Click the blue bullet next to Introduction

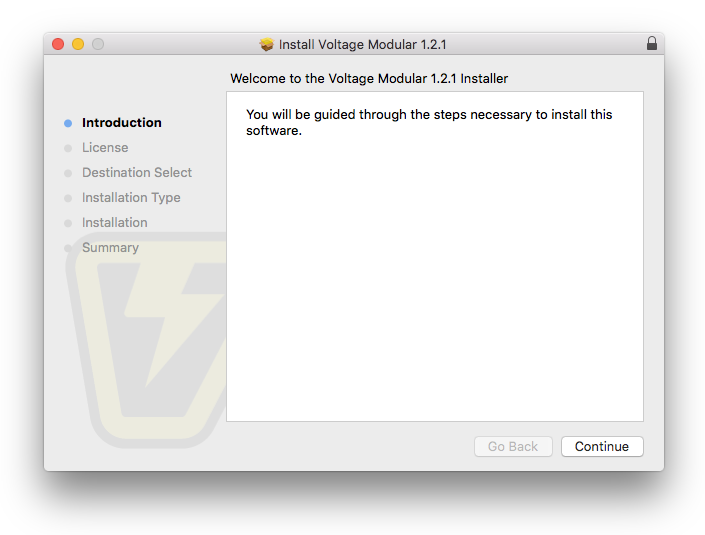point(68,123)
